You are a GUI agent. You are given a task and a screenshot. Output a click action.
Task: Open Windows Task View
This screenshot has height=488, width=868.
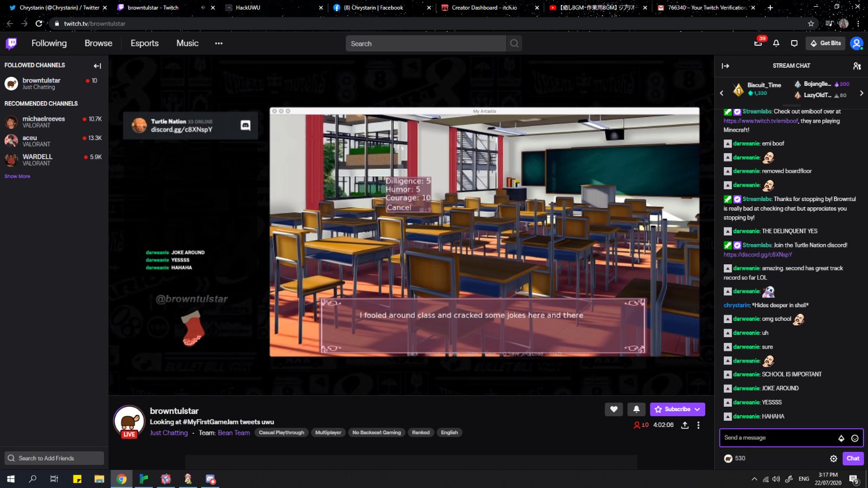coord(54,479)
